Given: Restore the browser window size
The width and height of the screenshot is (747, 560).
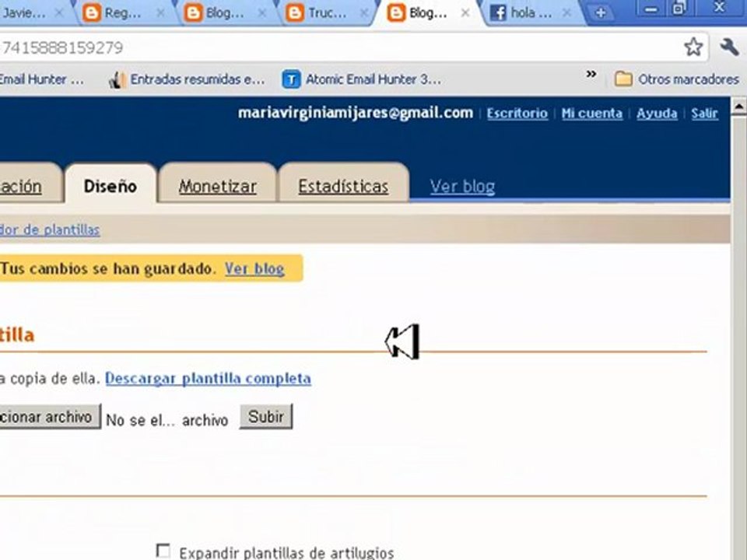Looking at the screenshot, I should point(679,8).
